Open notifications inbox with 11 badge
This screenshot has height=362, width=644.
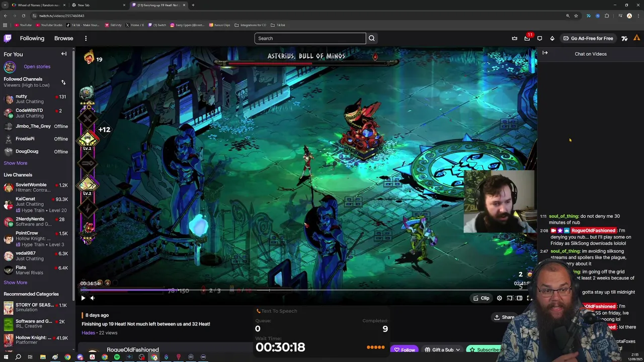[527, 38]
